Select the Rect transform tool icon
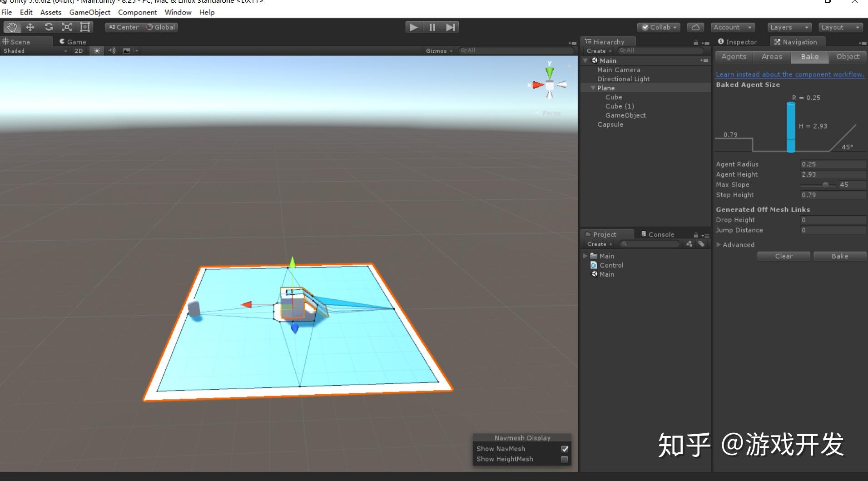868x481 pixels. (x=85, y=27)
